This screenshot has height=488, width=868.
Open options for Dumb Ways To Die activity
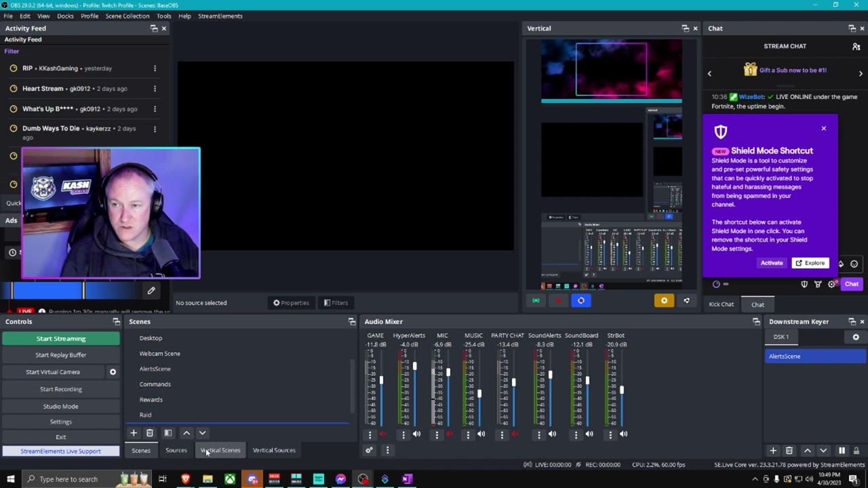(x=155, y=129)
